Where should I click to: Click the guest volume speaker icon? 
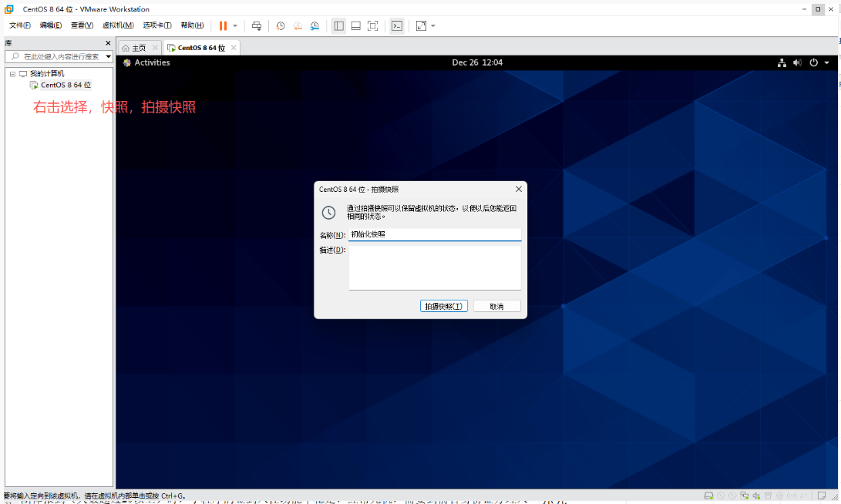[x=798, y=62]
